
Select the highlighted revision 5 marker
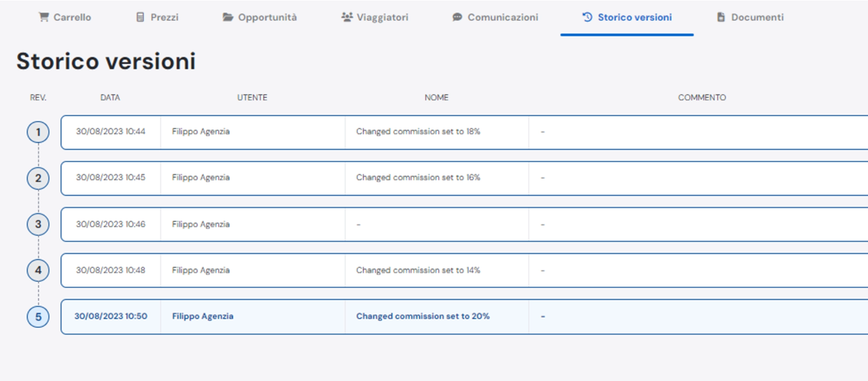tap(38, 317)
